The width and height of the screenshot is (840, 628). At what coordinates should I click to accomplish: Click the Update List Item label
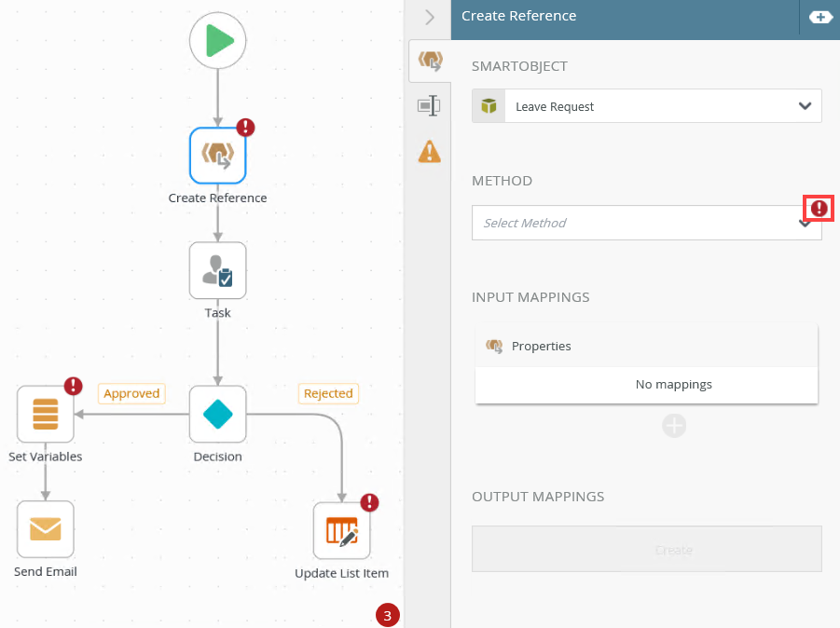coord(342,573)
